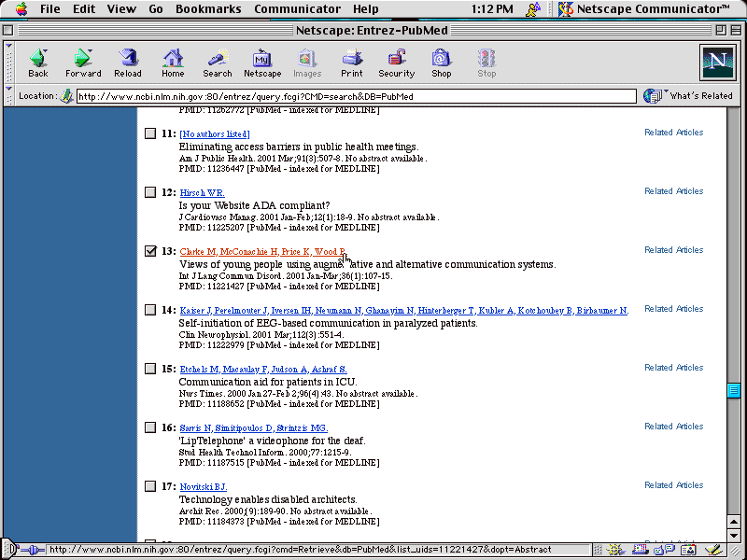The image size is (747, 560).
Task: Open Related Articles for result 12
Action: pos(673,191)
